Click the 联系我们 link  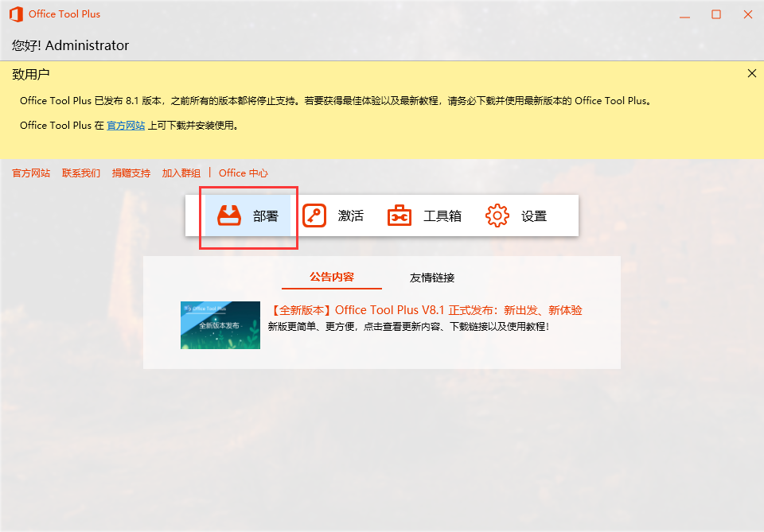80,173
